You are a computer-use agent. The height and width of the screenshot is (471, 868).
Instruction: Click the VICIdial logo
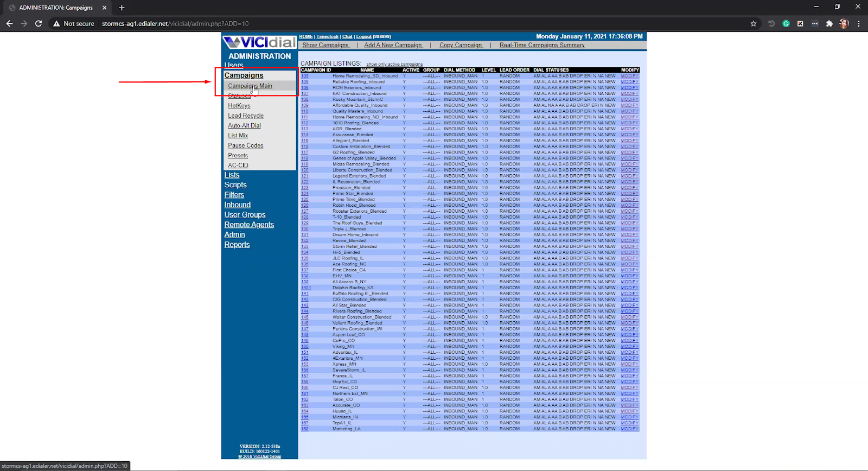pyautogui.click(x=259, y=42)
